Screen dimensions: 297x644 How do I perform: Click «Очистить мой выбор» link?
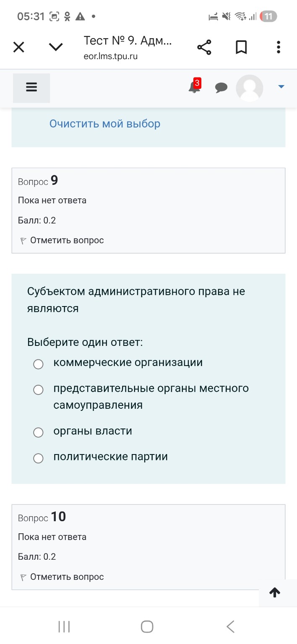(x=105, y=123)
